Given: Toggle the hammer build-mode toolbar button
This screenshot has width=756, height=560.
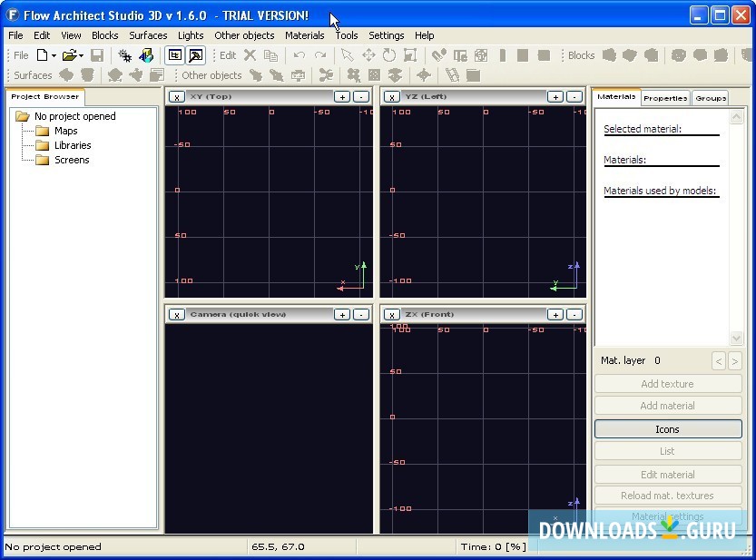Looking at the screenshot, I should click(195, 55).
